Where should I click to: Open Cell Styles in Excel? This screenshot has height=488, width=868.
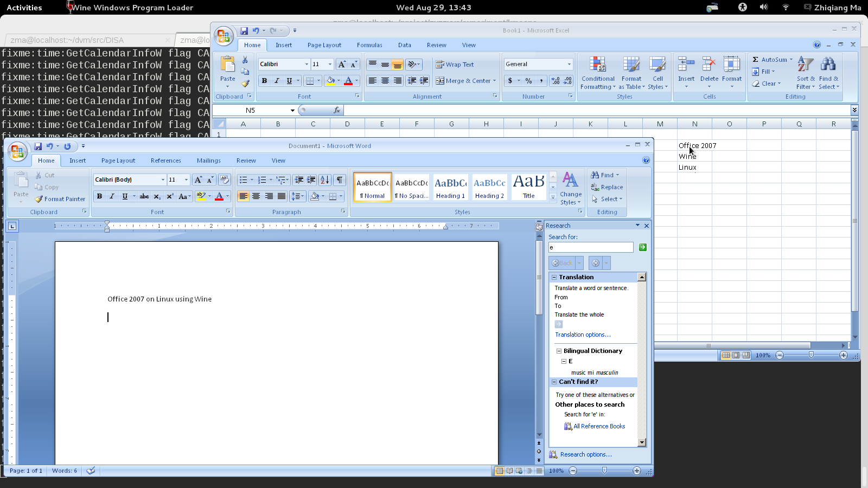pos(658,73)
